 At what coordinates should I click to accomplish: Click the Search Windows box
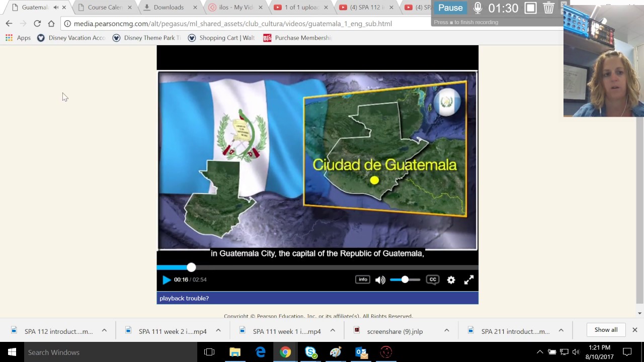(x=111, y=352)
